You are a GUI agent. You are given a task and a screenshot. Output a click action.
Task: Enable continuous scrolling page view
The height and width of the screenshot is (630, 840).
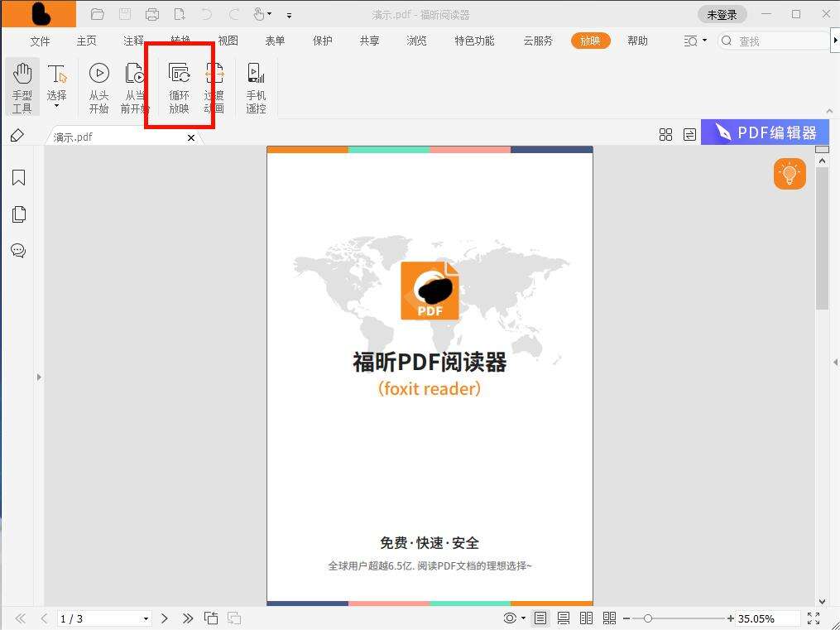tap(564, 618)
